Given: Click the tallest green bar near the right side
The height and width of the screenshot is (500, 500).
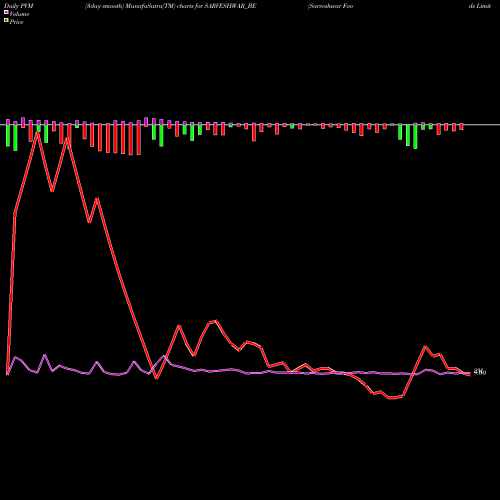Looking at the screenshot, I should click(x=415, y=136).
